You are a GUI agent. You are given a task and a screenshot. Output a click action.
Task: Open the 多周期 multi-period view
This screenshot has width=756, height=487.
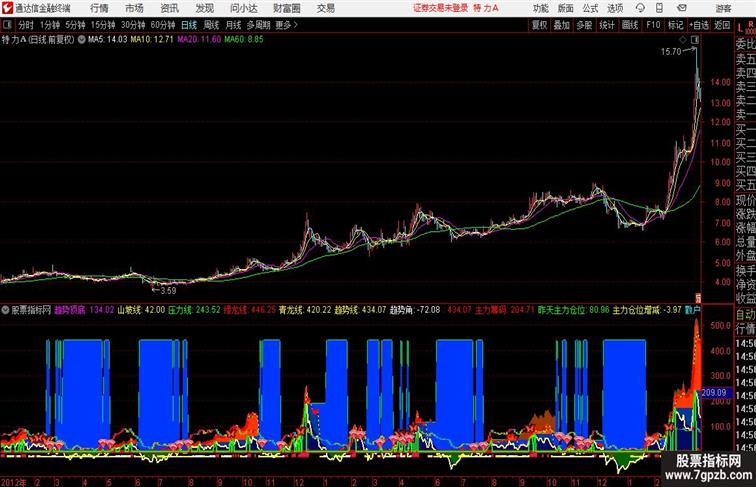[258, 25]
